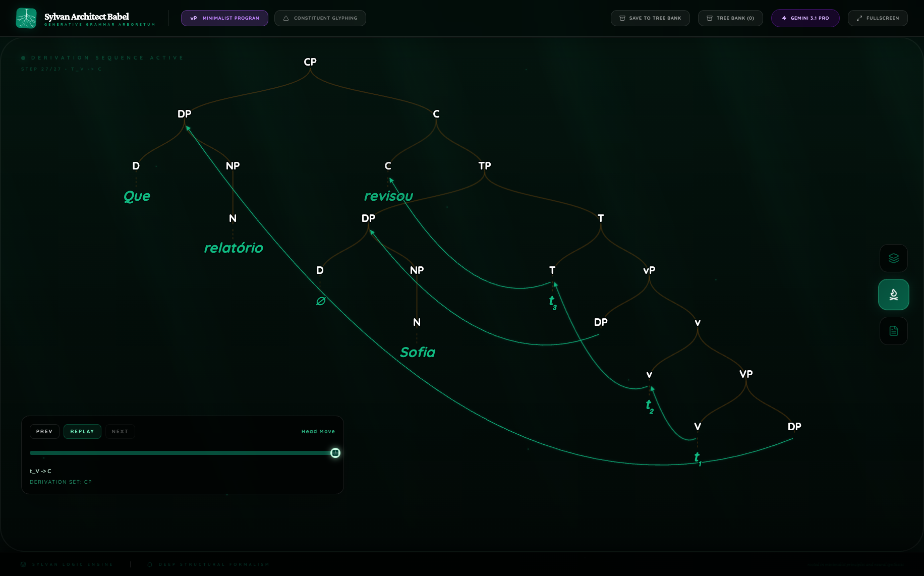This screenshot has height=576, width=924.
Task: Select the root CP node
Action: coord(310,62)
